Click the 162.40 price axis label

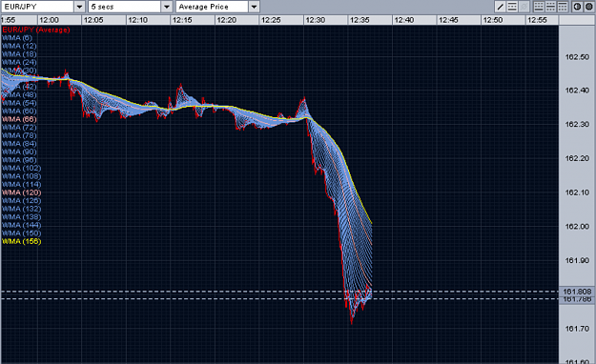click(577, 91)
